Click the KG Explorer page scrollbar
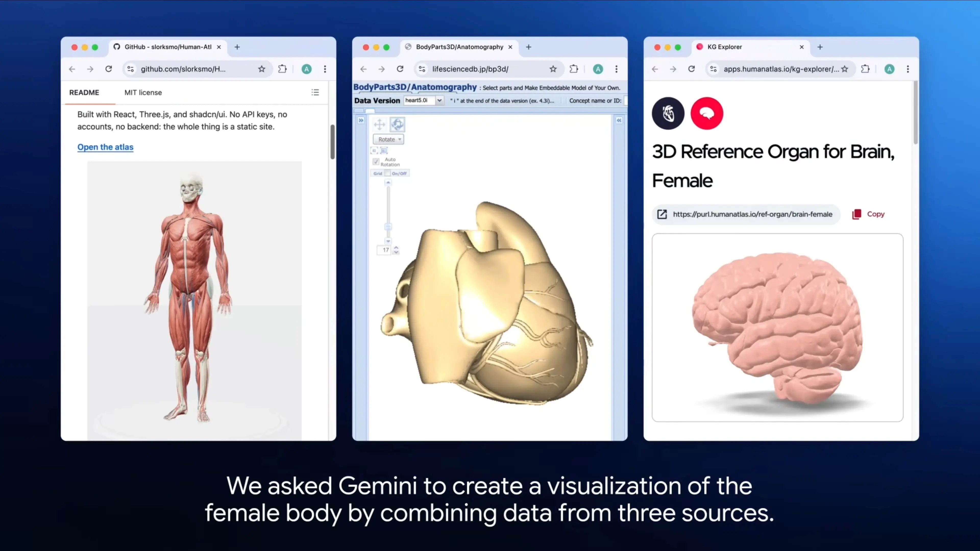The width and height of the screenshot is (980, 551). pyautogui.click(x=915, y=112)
